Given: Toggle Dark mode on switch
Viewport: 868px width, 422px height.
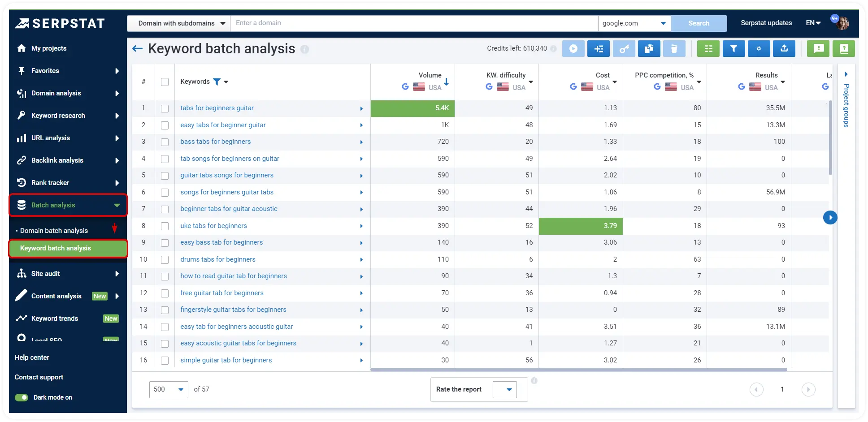Looking at the screenshot, I should tap(22, 397).
